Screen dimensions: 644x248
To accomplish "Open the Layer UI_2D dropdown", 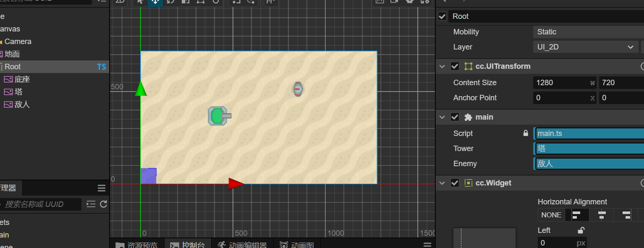I will [x=585, y=47].
